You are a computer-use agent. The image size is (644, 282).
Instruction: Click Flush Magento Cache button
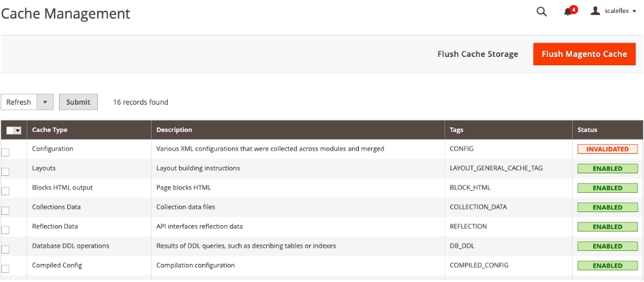(584, 54)
